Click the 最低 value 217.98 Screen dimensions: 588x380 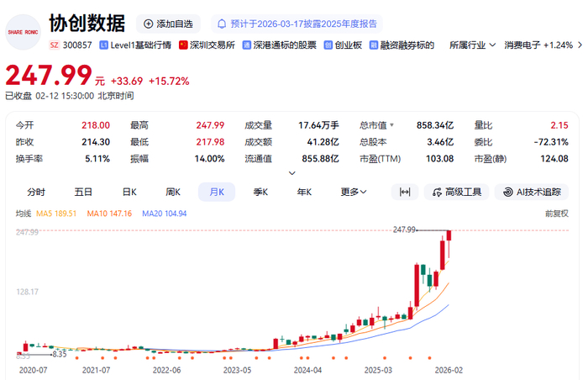coord(210,142)
